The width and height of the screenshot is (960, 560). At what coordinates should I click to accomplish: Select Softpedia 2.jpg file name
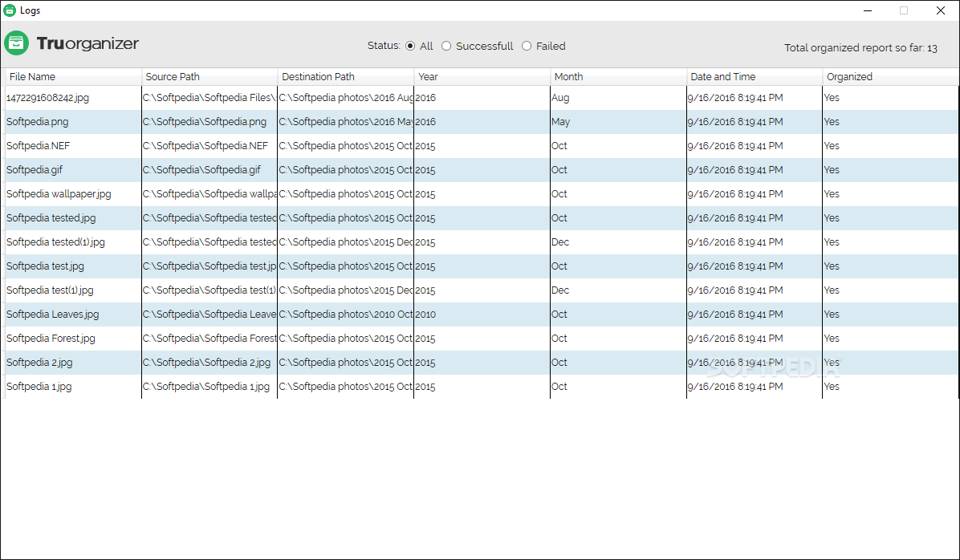[x=39, y=363]
